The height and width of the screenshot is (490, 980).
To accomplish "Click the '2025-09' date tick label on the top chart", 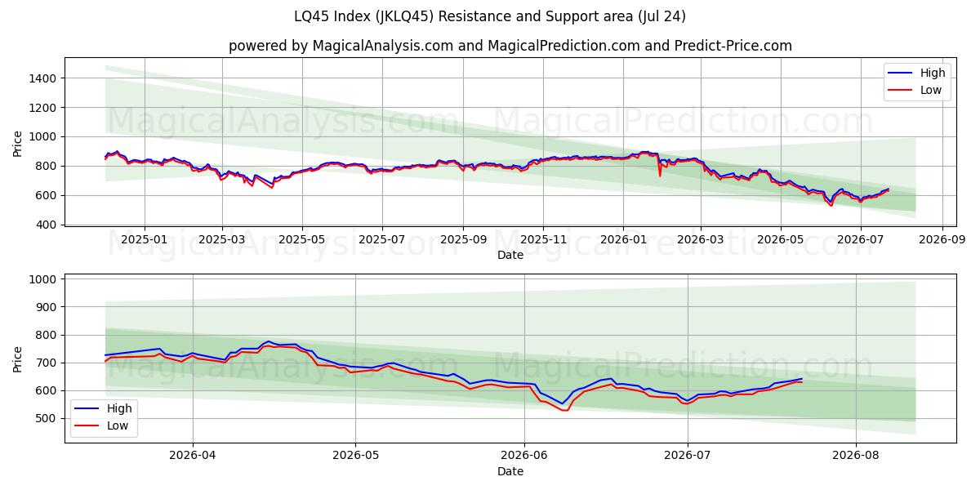I will tap(463, 239).
